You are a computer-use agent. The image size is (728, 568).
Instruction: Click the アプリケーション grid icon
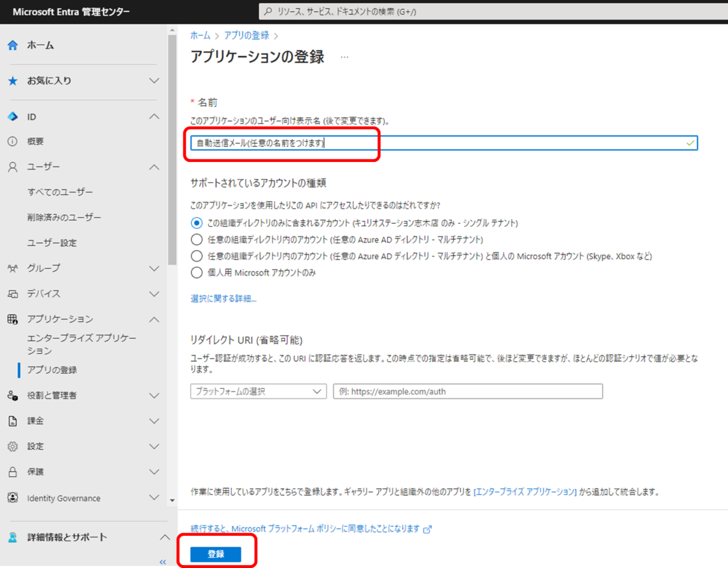(13, 319)
